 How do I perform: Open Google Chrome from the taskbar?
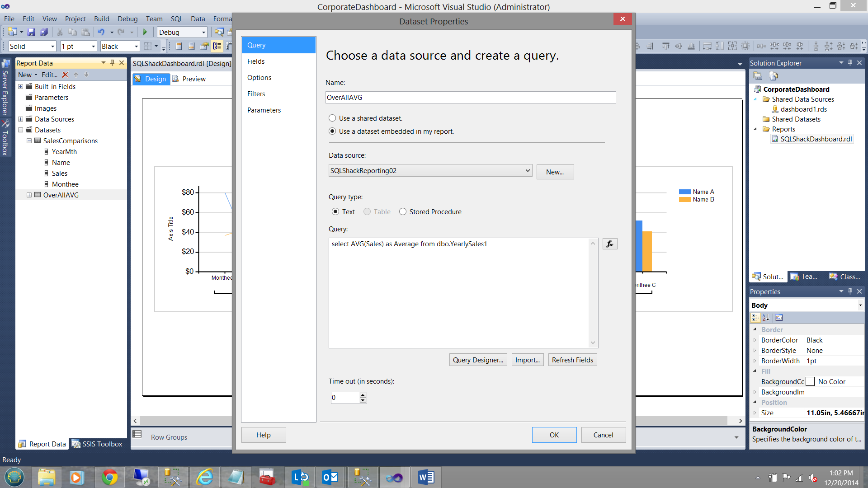click(109, 477)
